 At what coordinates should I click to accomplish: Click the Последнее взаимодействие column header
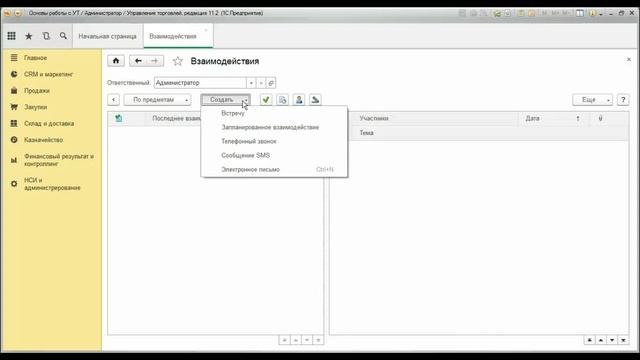176,118
